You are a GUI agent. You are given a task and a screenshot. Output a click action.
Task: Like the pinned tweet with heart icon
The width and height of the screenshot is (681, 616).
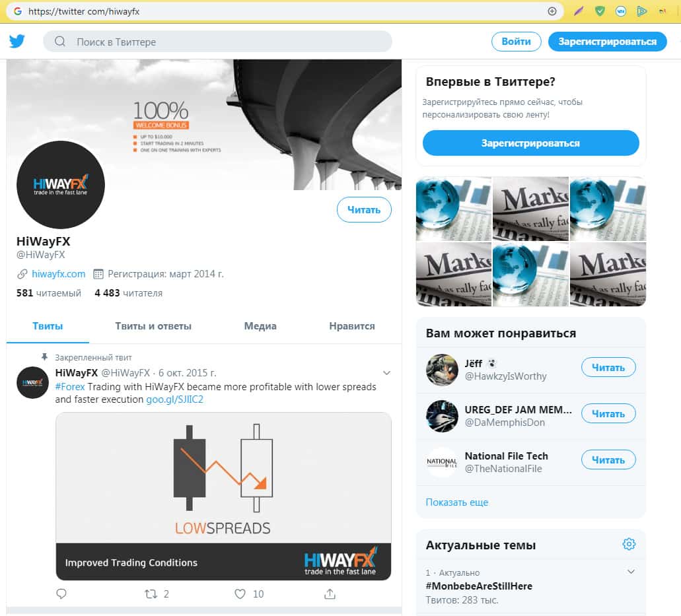click(240, 594)
